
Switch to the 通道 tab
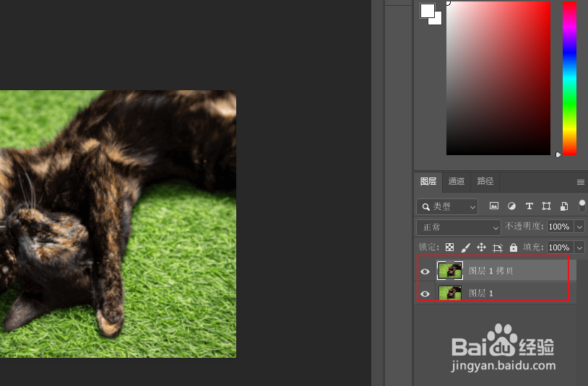point(457,182)
